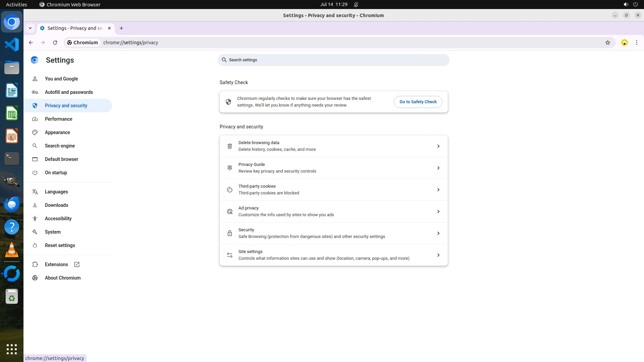Open the system volume indicator
The image size is (644, 362).
click(x=626, y=4)
